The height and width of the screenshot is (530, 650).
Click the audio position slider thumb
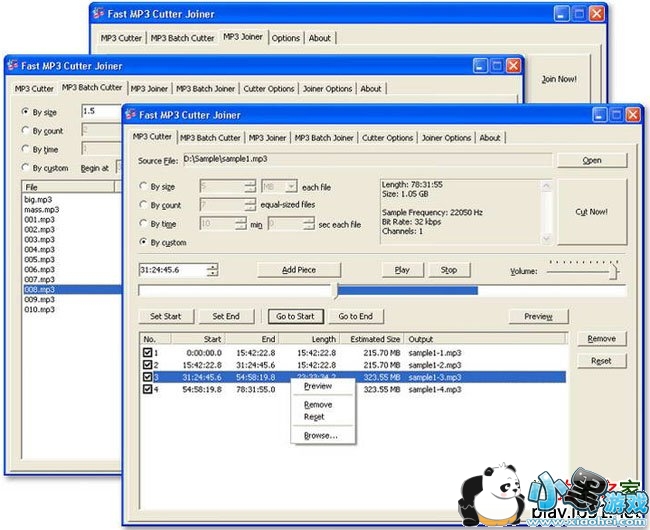[336, 291]
